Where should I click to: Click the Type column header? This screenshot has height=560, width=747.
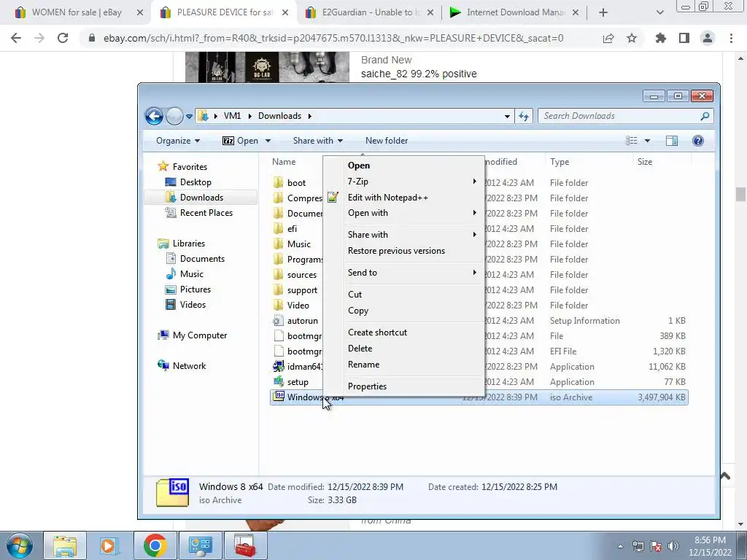pos(589,162)
